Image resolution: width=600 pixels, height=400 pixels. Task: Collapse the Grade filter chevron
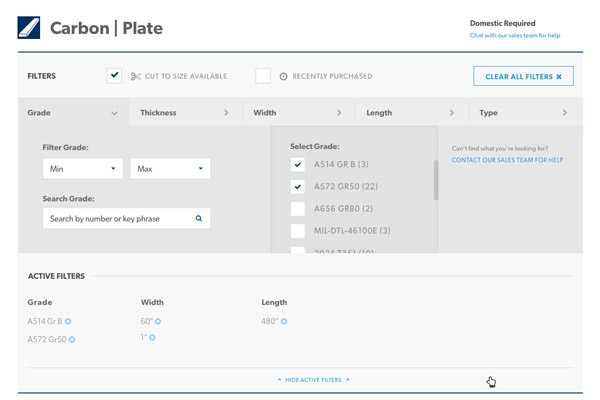pos(114,113)
